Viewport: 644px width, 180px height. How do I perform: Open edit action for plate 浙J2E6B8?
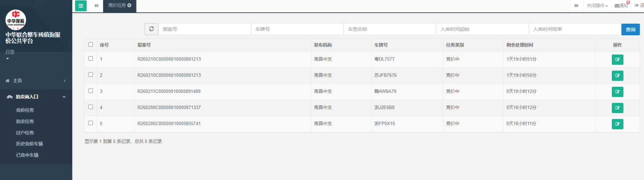point(617,107)
